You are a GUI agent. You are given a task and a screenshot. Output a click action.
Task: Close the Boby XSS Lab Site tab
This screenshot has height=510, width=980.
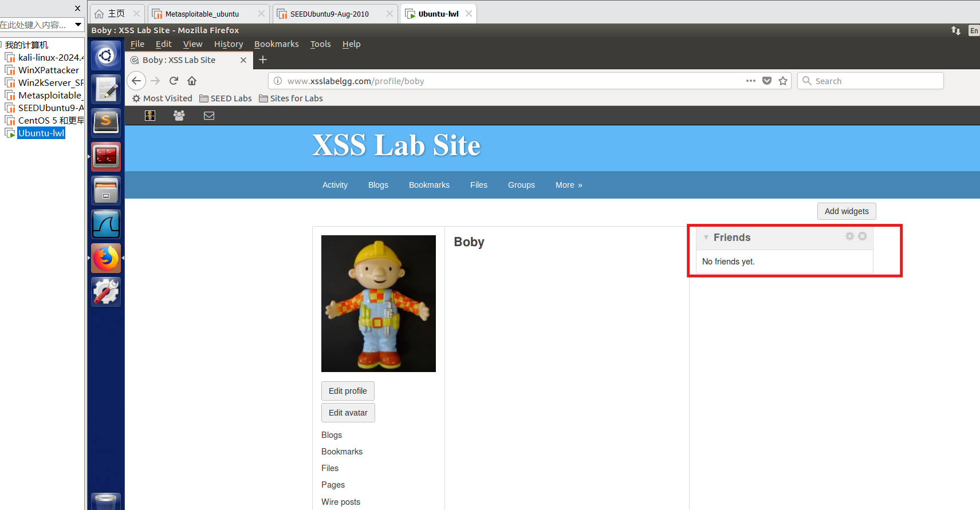click(243, 60)
